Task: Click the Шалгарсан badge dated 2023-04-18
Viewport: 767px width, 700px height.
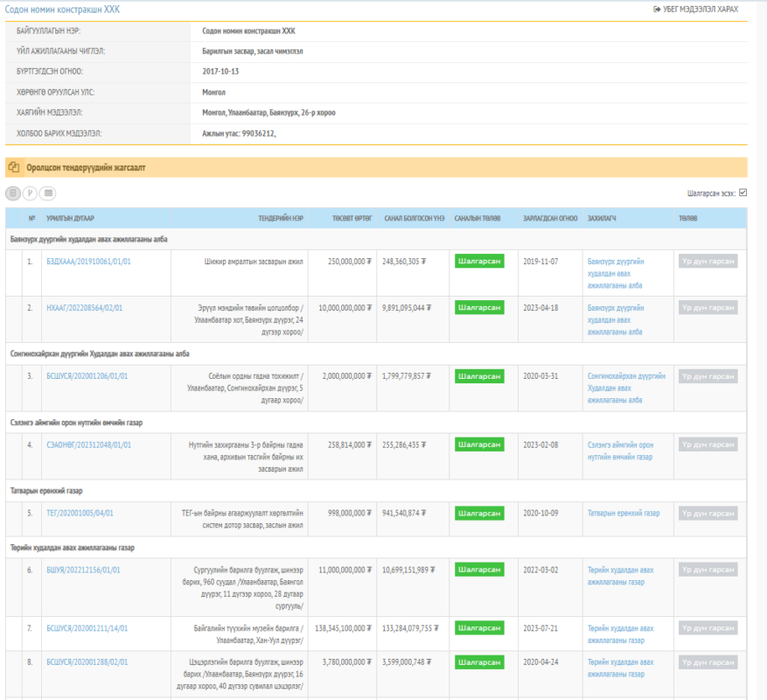Action: point(479,308)
